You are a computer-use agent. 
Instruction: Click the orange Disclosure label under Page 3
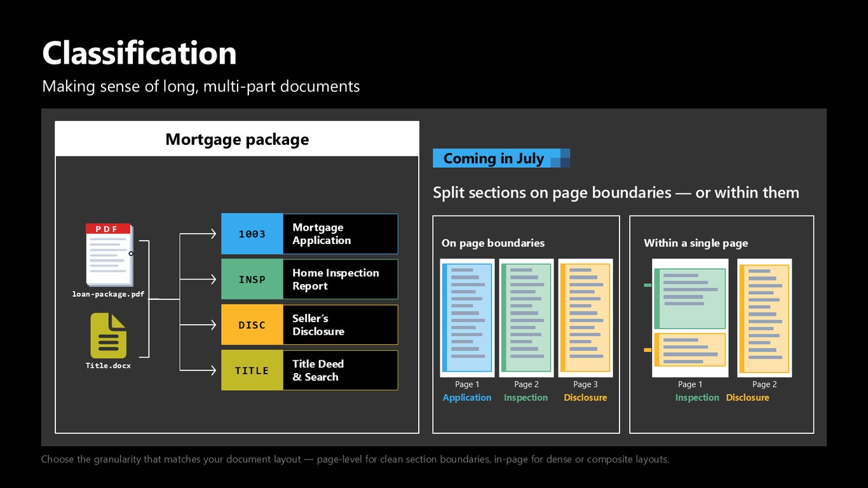click(x=585, y=398)
